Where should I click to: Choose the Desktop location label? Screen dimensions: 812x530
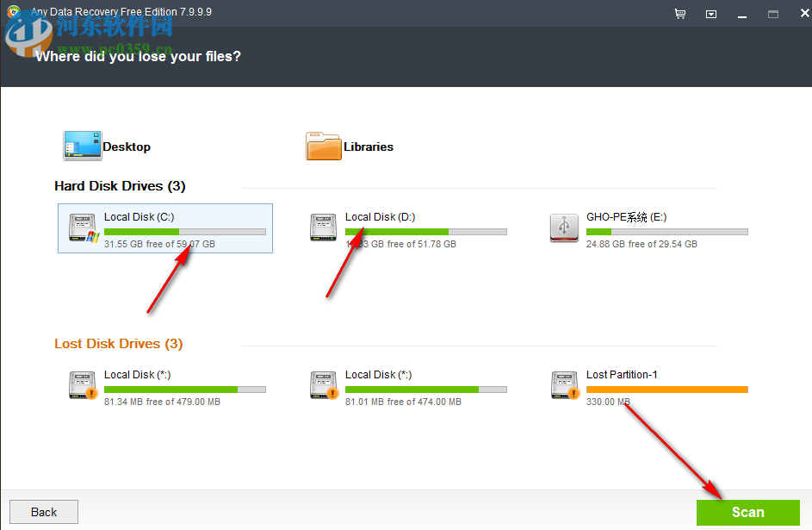[127, 147]
